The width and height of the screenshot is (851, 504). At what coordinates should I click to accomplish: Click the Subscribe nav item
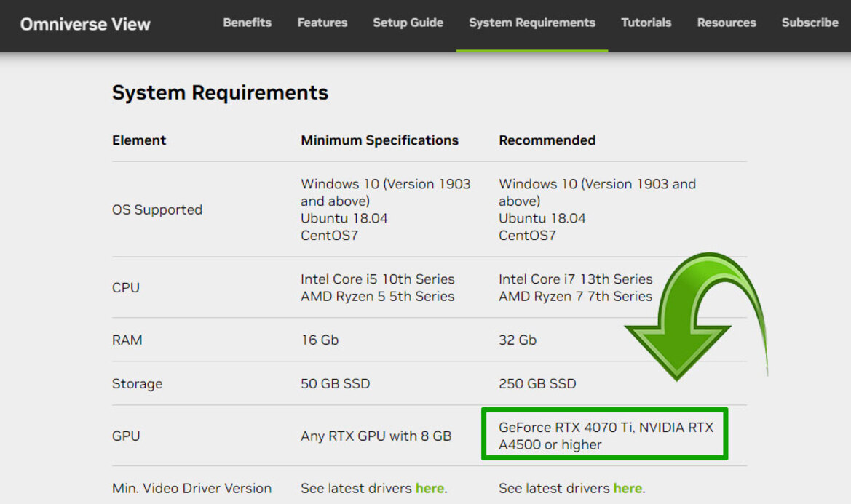pos(810,23)
